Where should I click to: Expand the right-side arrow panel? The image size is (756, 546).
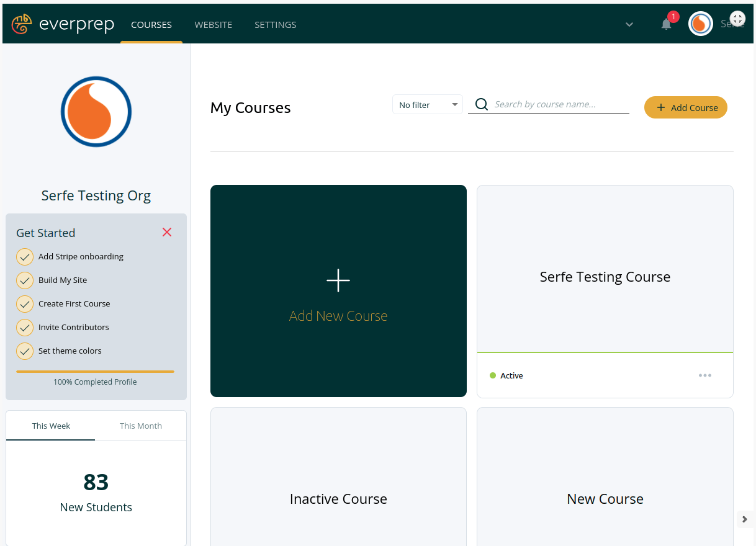coord(745,519)
